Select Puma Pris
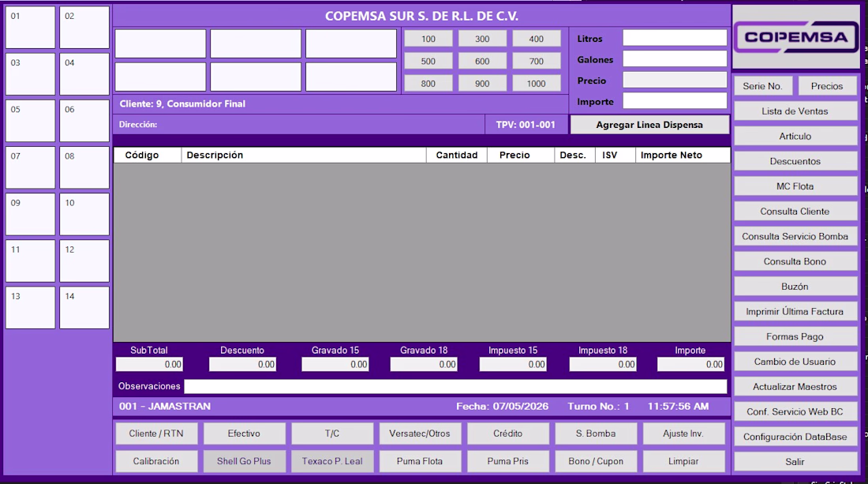 tap(507, 461)
